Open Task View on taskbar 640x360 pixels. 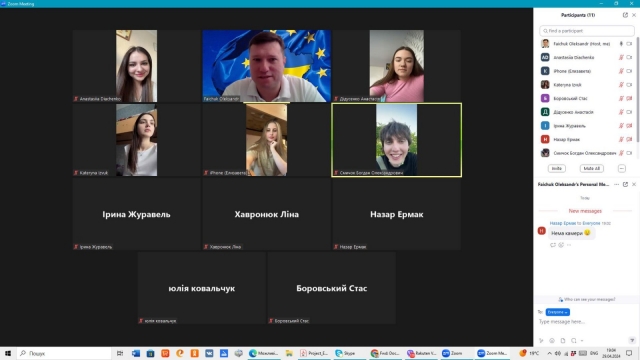(x=120, y=353)
